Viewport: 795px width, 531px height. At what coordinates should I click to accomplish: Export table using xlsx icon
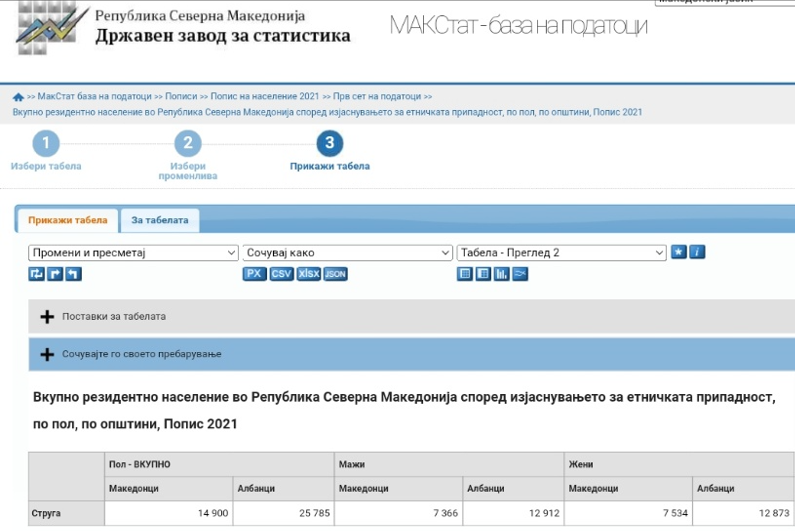[308, 274]
